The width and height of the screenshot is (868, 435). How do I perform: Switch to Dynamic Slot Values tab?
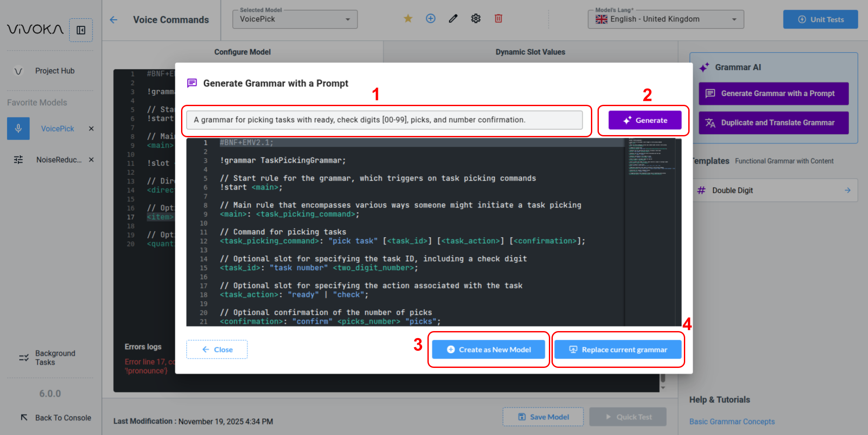[x=530, y=52]
